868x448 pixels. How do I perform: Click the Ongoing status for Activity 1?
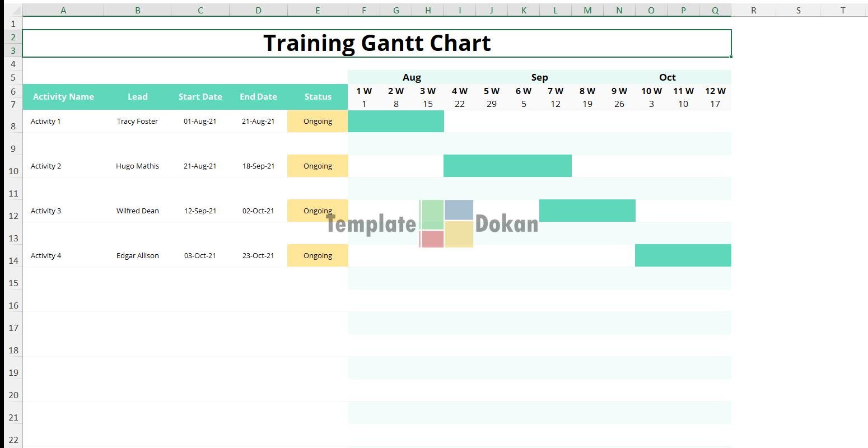[318, 121]
